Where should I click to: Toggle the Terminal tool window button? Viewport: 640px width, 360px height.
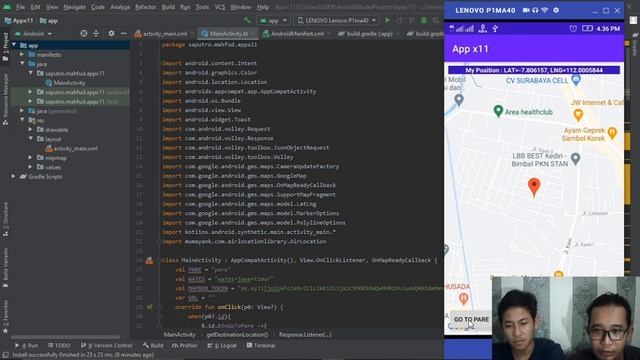click(x=260, y=345)
